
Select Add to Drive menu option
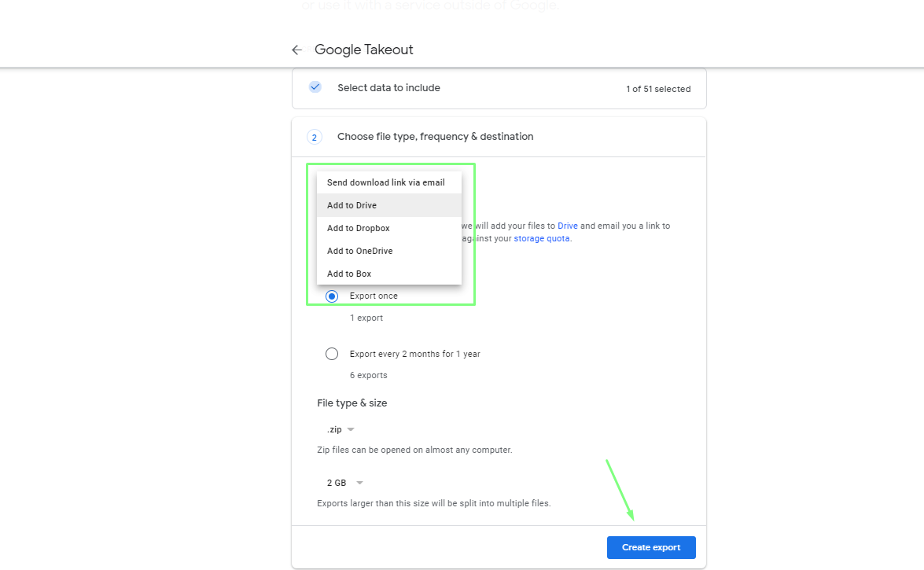pyautogui.click(x=352, y=205)
